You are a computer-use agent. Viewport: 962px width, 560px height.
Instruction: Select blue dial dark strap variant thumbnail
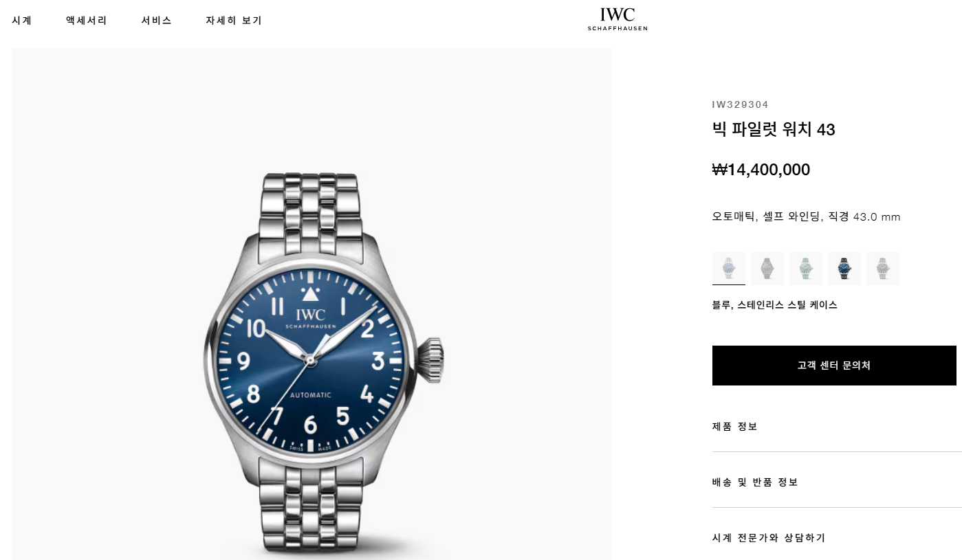844,268
